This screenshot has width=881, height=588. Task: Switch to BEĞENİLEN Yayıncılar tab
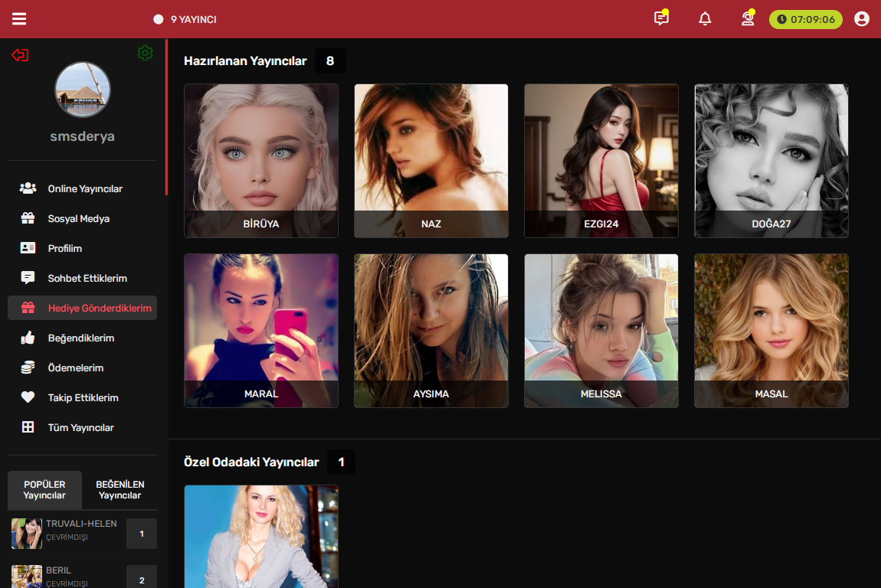tap(120, 490)
